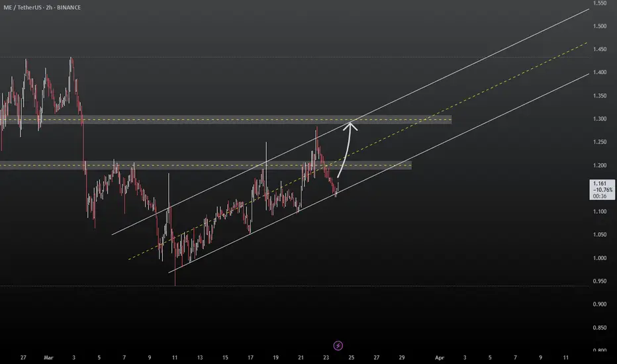Click the 1.350 price axis label
Image resolution: width=617 pixels, height=364 pixels.
600,95
